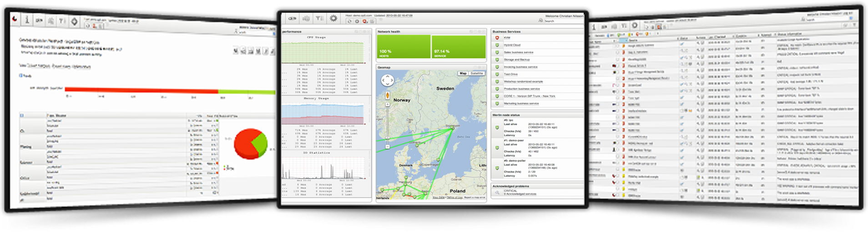The height and width of the screenshot is (232, 868).
Task: Click the Welcome Christian Nilsson text
Action: pos(564,16)
